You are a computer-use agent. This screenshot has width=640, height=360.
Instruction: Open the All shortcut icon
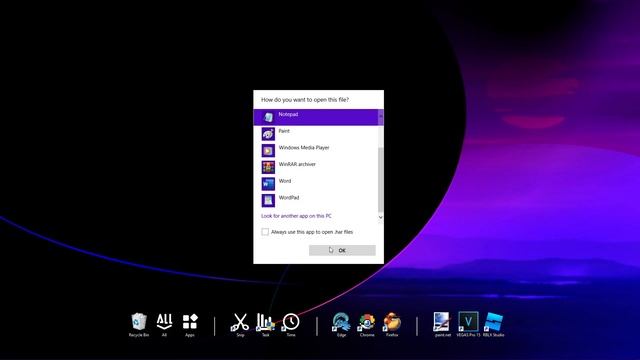164,325
